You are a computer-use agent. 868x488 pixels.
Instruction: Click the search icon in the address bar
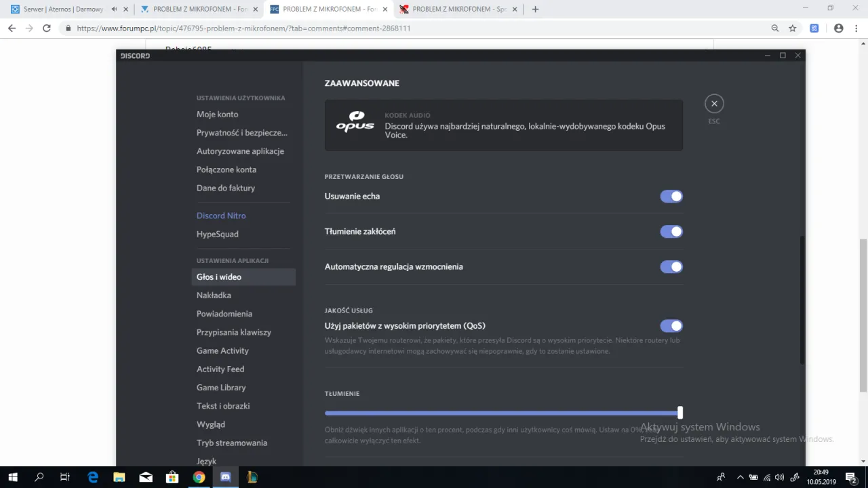pos(775,28)
